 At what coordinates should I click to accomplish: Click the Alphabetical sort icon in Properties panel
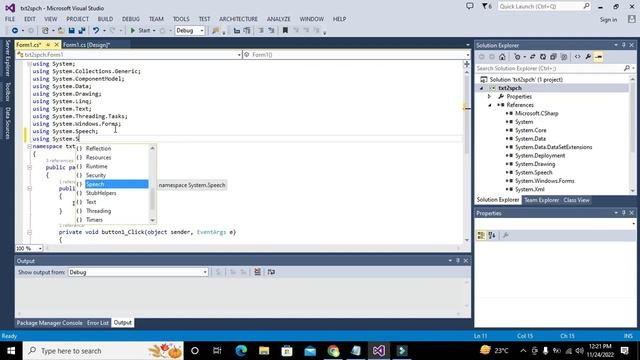[x=492, y=236]
